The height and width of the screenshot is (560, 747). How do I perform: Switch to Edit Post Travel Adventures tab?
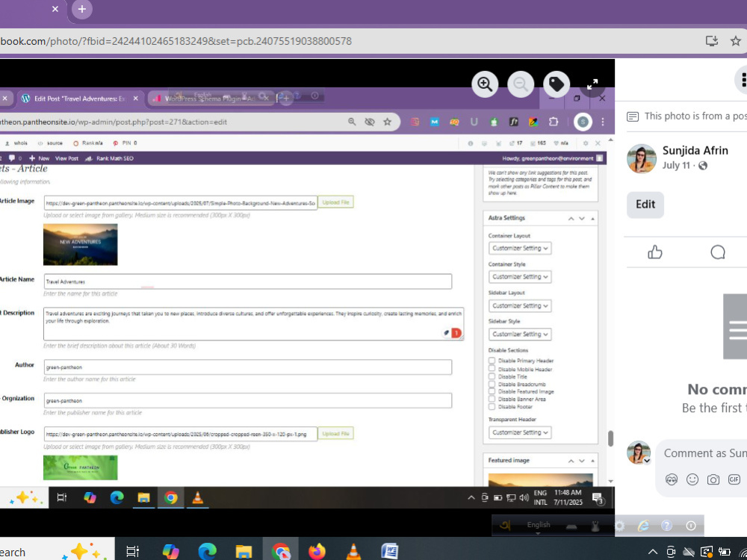click(x=78, y=99)
